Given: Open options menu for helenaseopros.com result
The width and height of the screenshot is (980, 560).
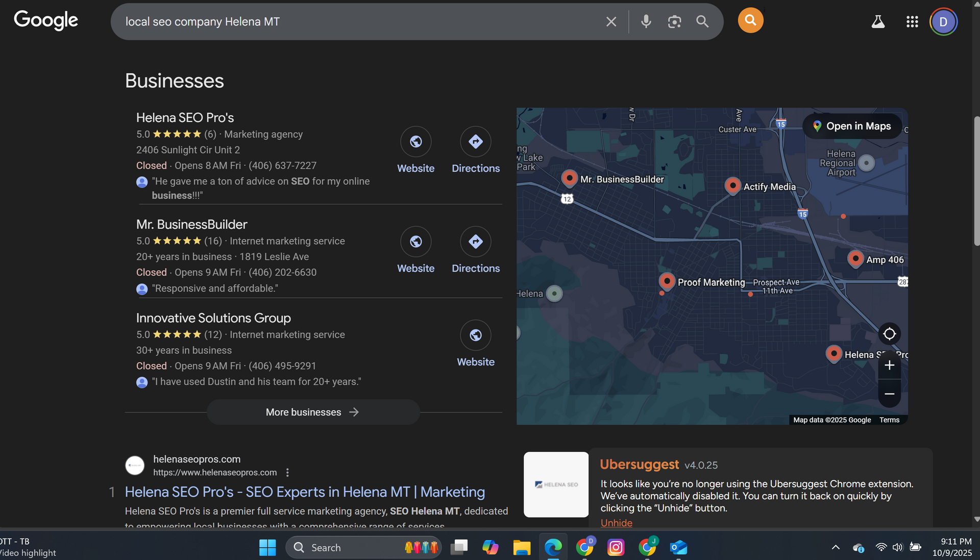Looking at the screenshot, I should (287, 473).
